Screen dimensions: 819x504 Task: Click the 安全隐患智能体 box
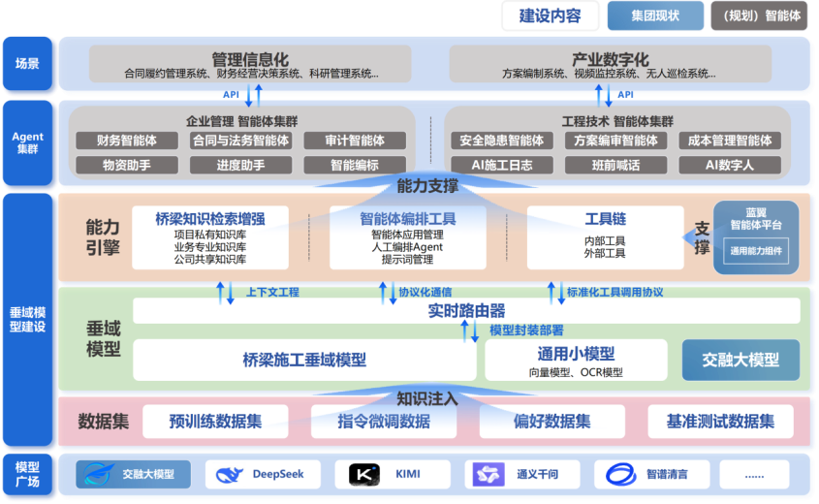pos(502,141)
